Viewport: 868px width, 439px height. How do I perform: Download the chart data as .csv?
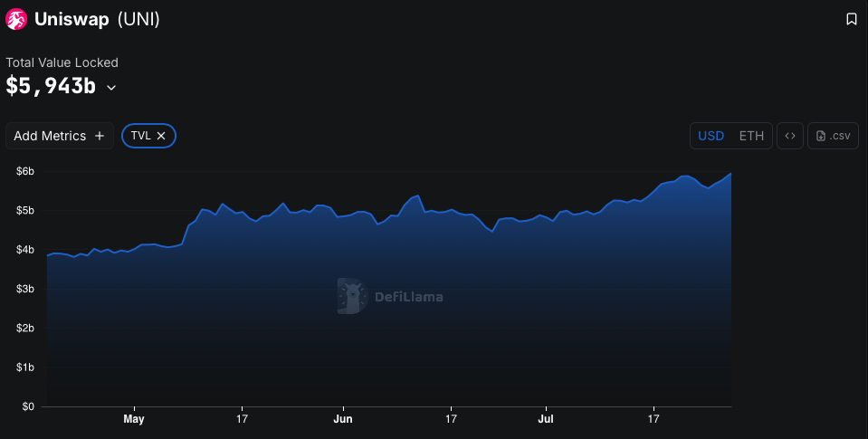833,136
